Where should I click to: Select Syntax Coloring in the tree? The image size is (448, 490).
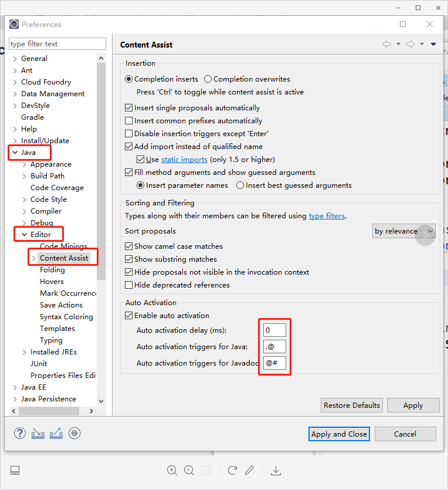66,317
